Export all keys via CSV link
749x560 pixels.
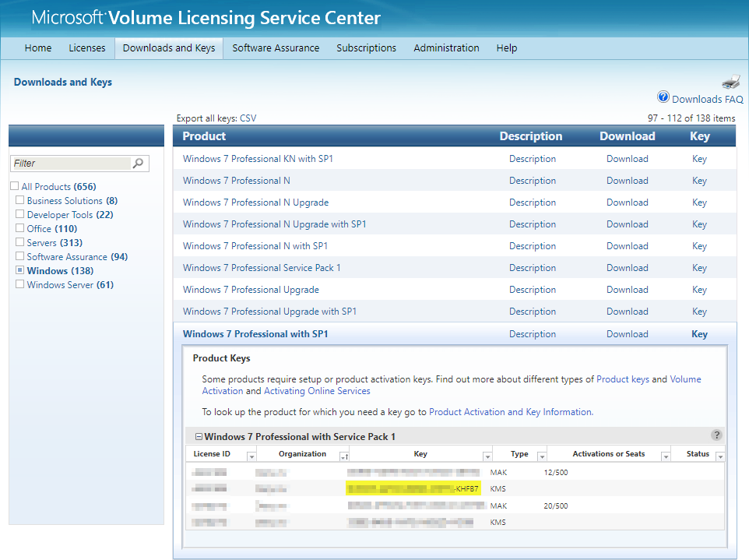[x=248, y=118]
